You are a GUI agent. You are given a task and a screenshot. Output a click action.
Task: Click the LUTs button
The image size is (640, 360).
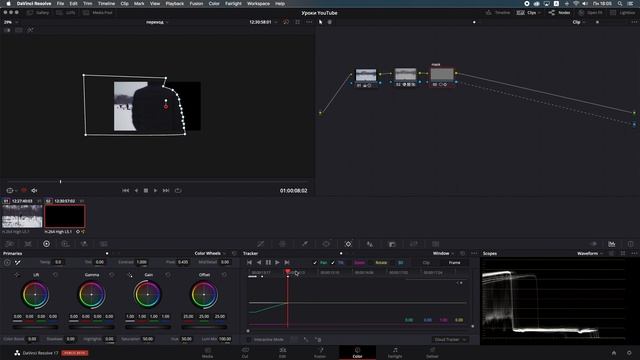pos(66,13)
